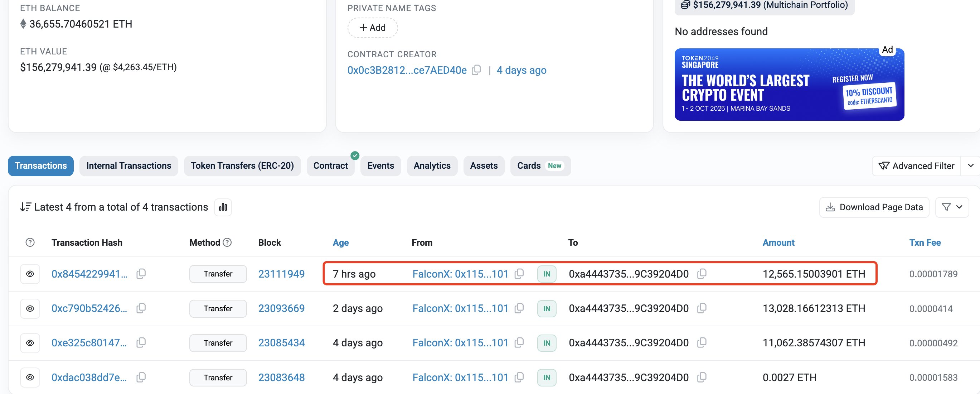
Task: Click question mark icon in table header
Action: pos(30,242)
